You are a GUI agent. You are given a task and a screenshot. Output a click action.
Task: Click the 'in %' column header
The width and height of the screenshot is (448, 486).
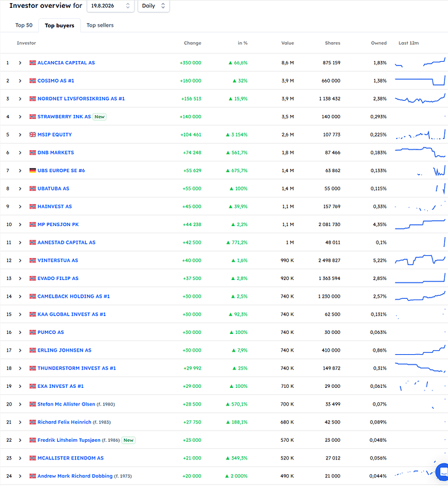[x=243, y=43]
